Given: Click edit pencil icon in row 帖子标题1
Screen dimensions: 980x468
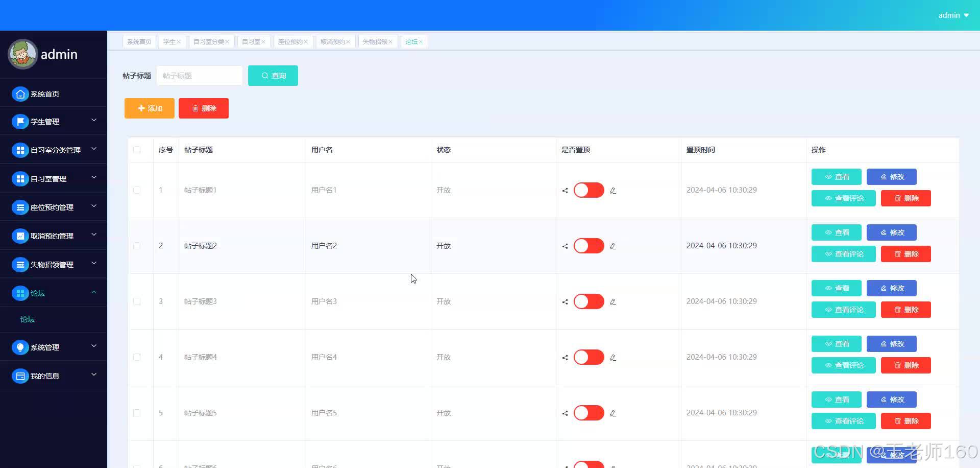Looking at the screenshot, I should click(x=613, y=191).
